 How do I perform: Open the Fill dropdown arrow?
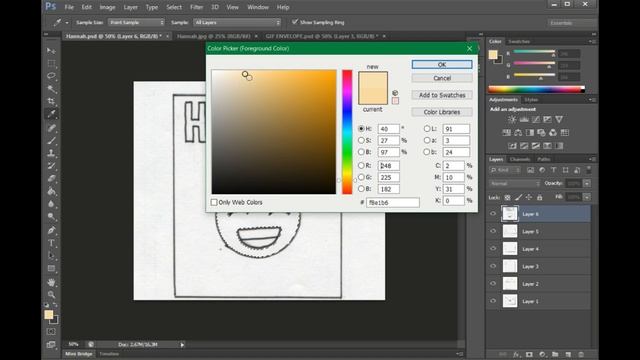tap(587, 198)
